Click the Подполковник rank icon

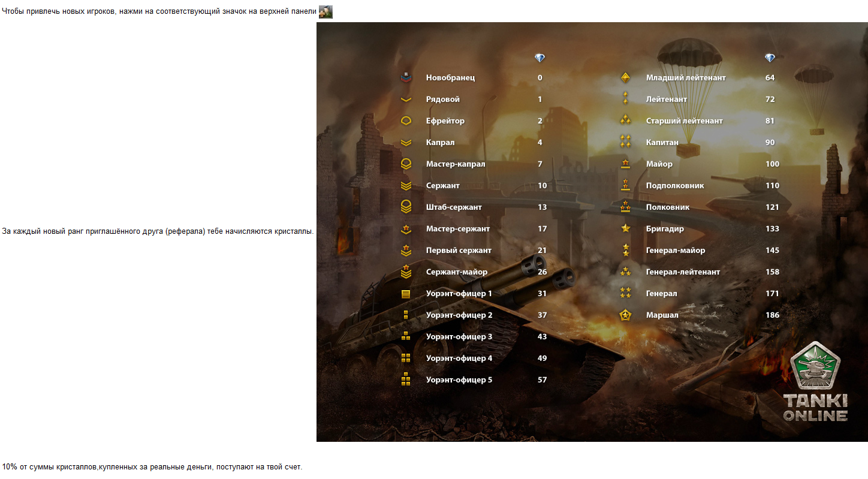tap(625, 185)
